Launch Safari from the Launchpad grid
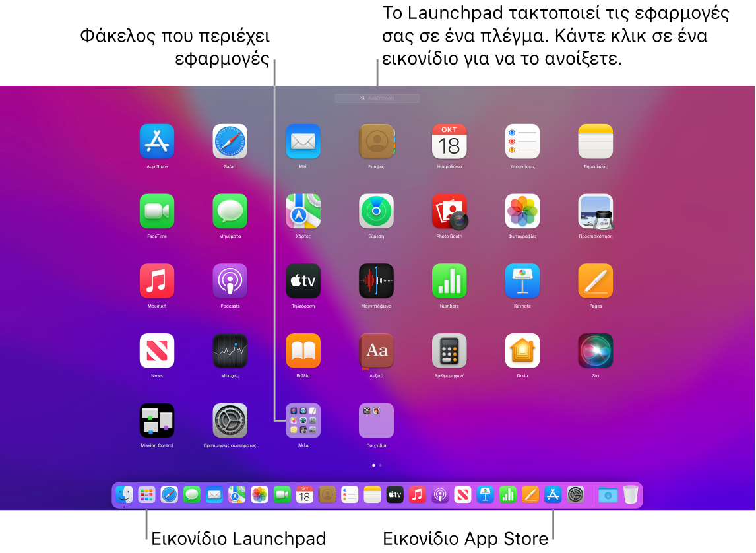The image size is (756, 553). (230, 141)
